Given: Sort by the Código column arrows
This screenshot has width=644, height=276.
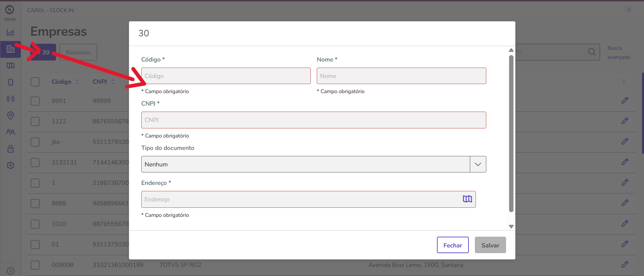Looking at the screenshot, I should tap(78, 82).
